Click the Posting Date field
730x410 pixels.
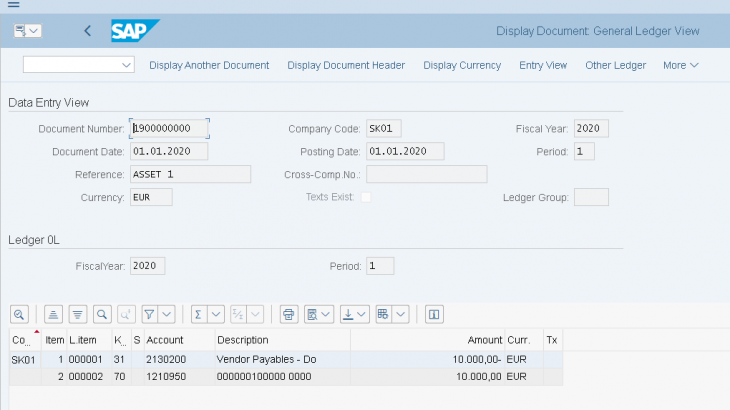(x=405, y=151)
